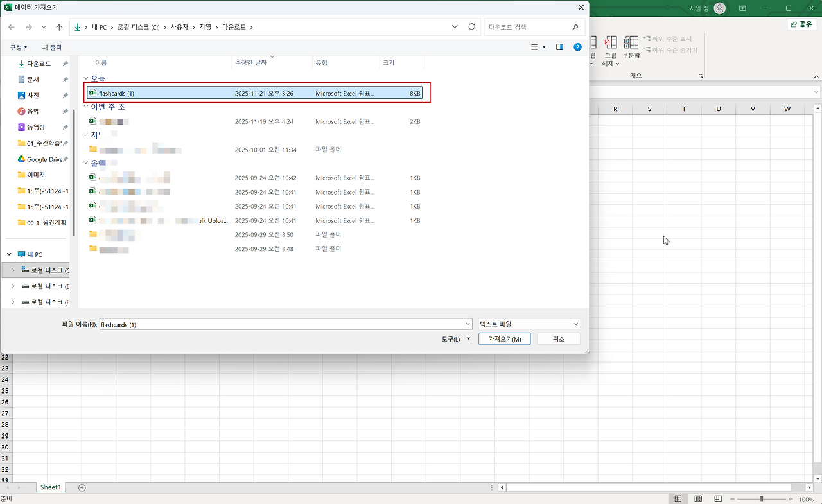Click 내 PC in the address breadcrumb
The width and height of the screenshot is (822, 504).
click(x=99, y=27)
